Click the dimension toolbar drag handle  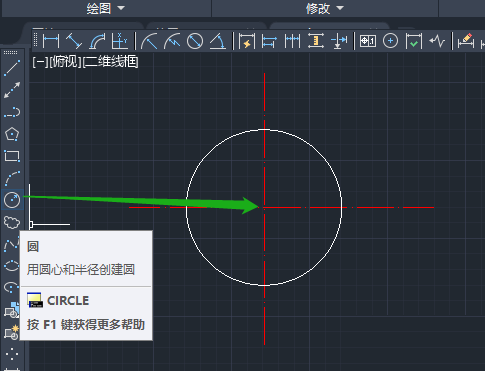[36, 41]
